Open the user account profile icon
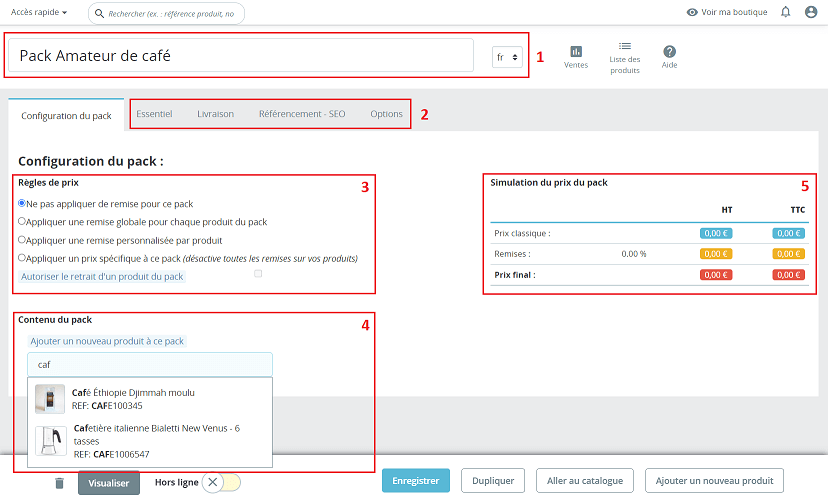Screen dimensions: 828x498 (811, 12)
